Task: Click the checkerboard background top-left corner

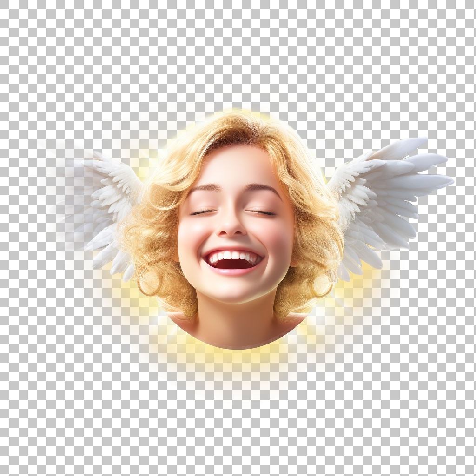Action: pyautogui.click(x=14, y=14)
